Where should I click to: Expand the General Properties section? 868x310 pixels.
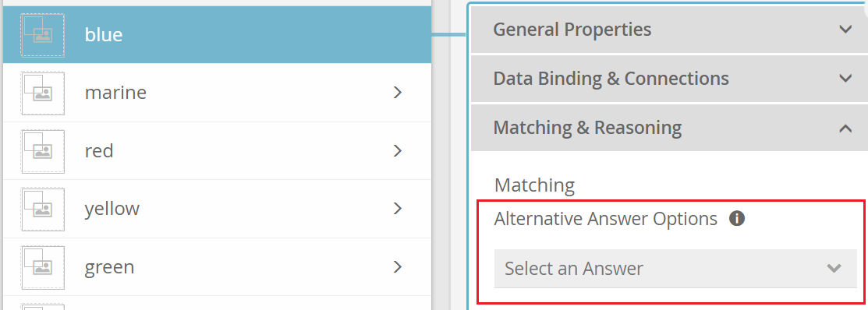(668, 30)
